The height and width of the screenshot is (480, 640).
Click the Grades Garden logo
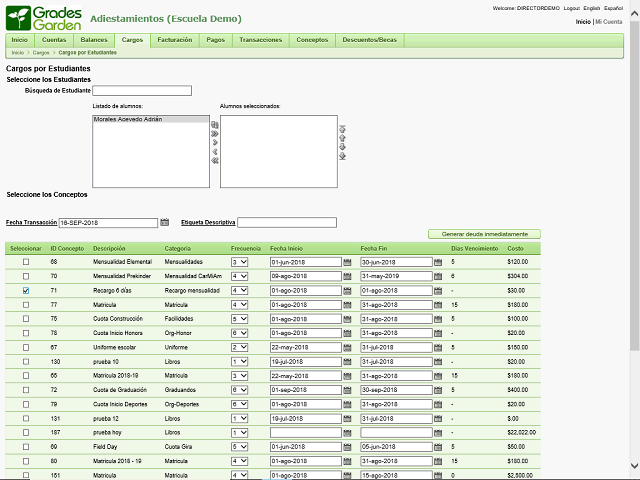(x=44, y=18)
